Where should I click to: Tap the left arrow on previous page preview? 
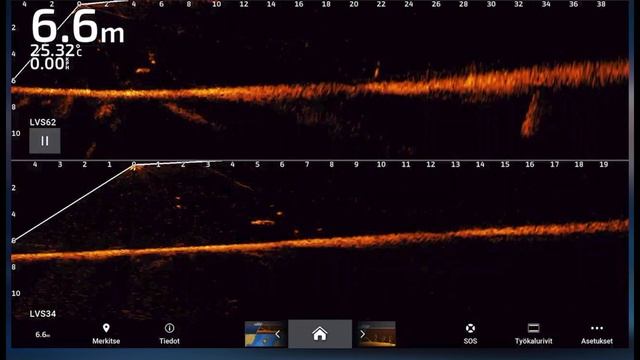point(278,334)
